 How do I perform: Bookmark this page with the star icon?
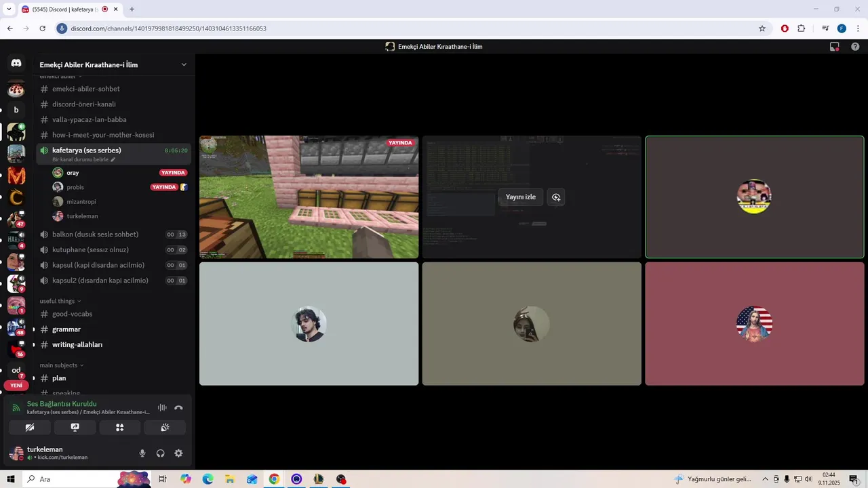tap(762, 28)
